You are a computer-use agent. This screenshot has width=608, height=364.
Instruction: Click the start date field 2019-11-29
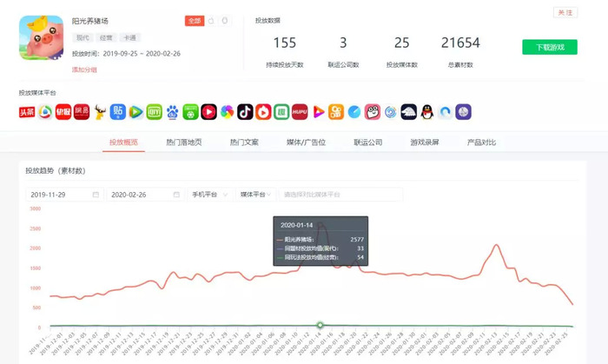point(65,195)
